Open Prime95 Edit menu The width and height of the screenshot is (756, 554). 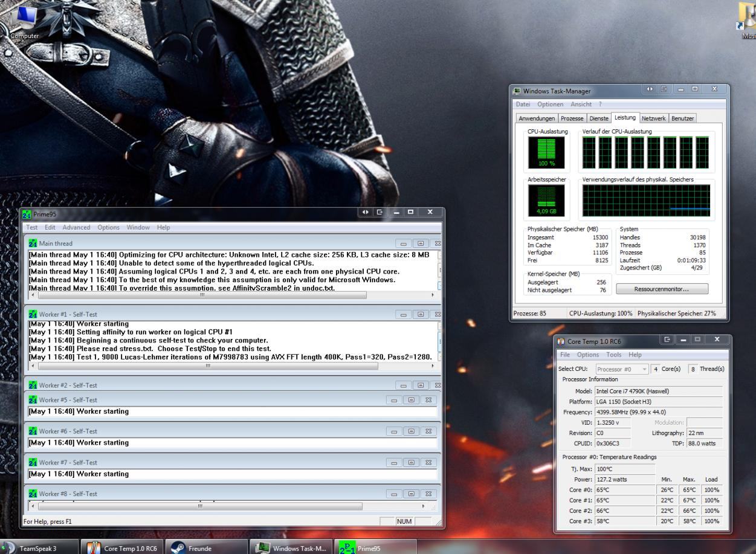point(50,227)
